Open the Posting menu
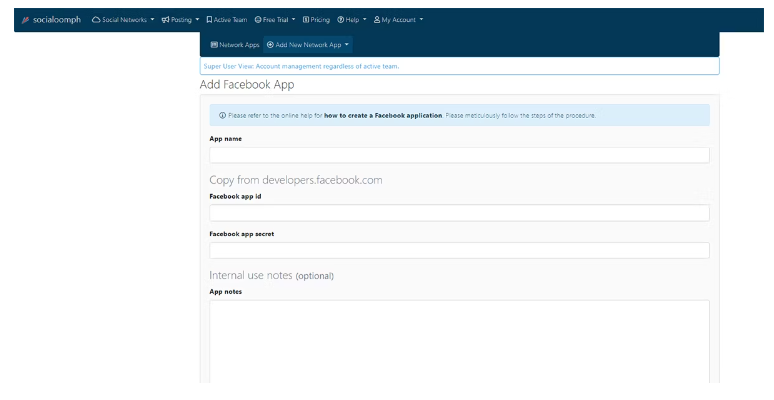The image size is (774, 400). pos(181,20)
